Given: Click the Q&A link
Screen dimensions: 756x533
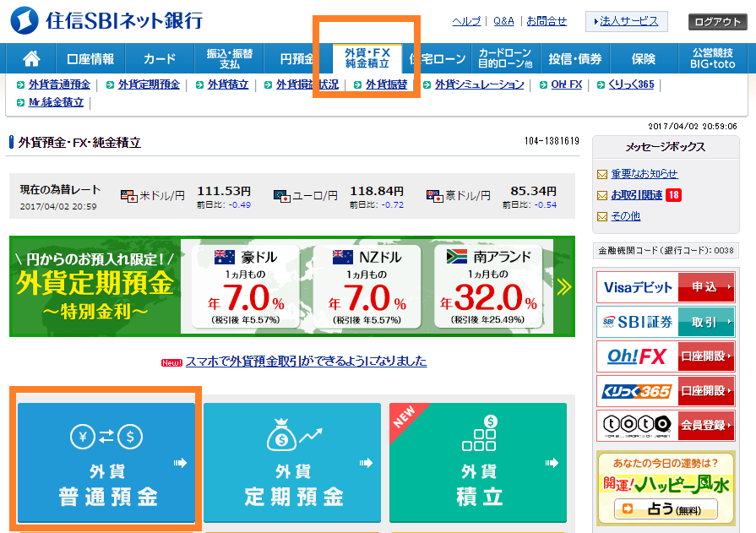Looking at the screenshot, I should pos(503,21).
